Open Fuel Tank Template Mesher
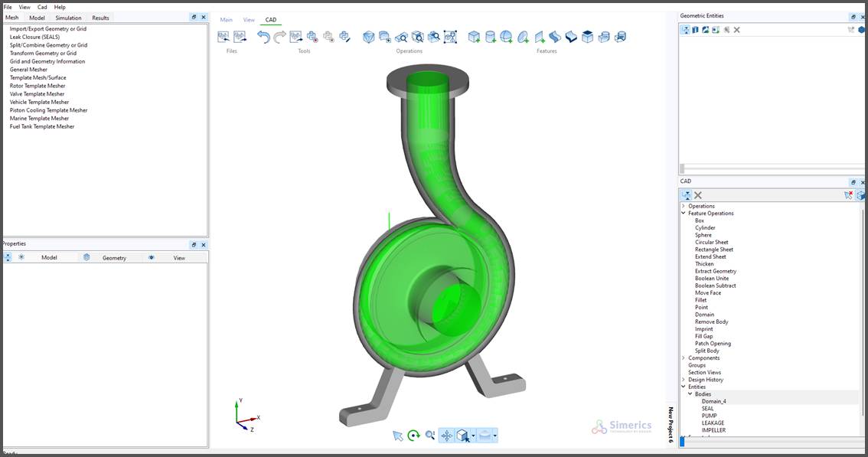This screenshot has width=868, height=457. [42, 127]
